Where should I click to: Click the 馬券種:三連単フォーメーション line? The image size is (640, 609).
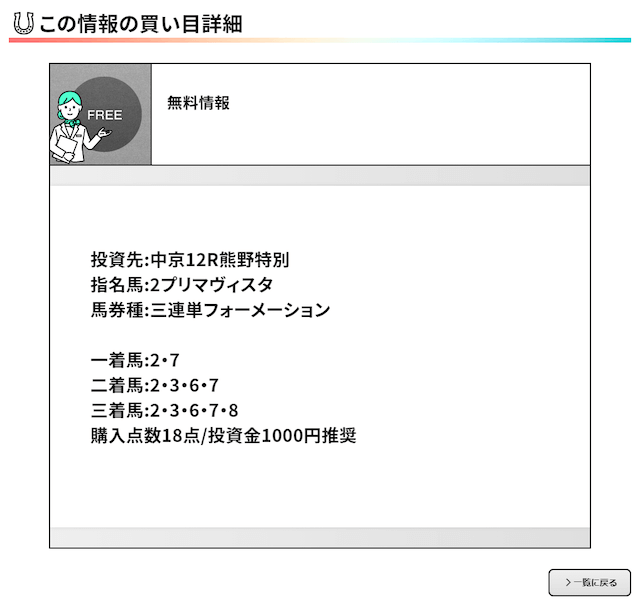210,310
